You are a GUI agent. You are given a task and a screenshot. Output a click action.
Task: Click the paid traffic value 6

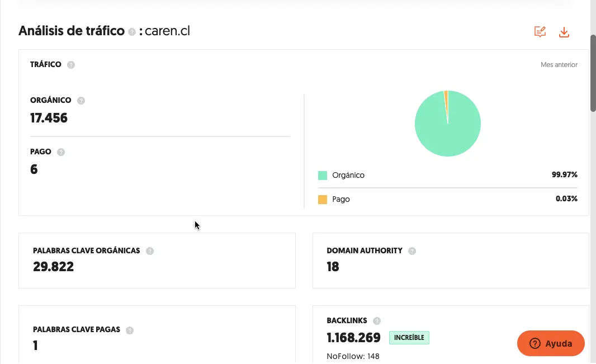34,169
